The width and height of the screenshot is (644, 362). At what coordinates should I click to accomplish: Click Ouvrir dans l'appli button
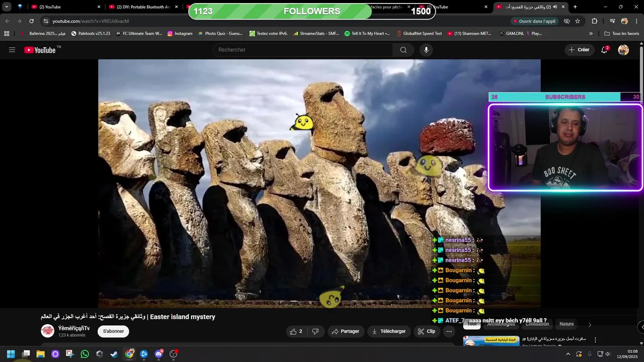click(x=534, y=21)
